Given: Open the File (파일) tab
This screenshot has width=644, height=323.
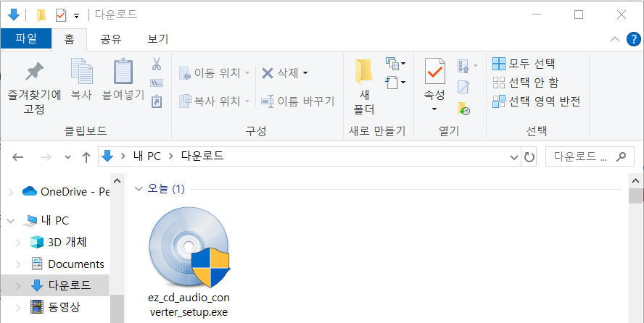Looking at the screenshot, I should coord(26,39).
